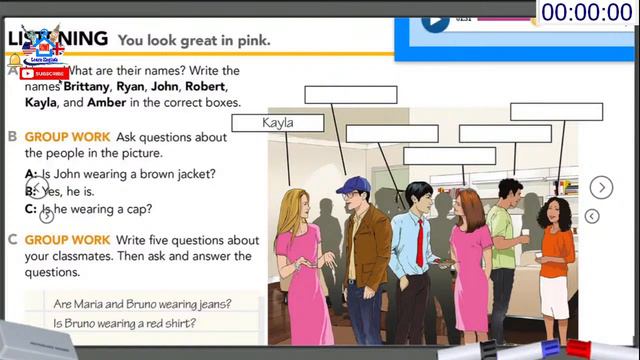
Task: Click small circle arrow beside line C
Action: coord(47,216)
